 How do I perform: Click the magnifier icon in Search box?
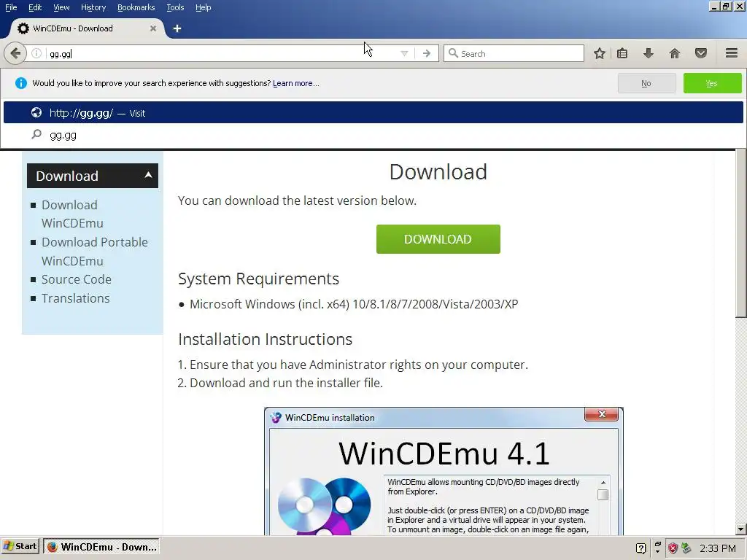point(453,53)
